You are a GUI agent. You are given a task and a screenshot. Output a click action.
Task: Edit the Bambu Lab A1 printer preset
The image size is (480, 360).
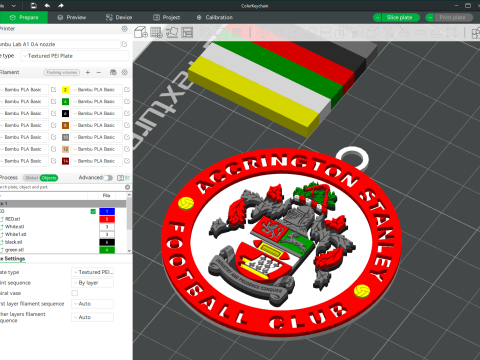[x=124, y=44]
